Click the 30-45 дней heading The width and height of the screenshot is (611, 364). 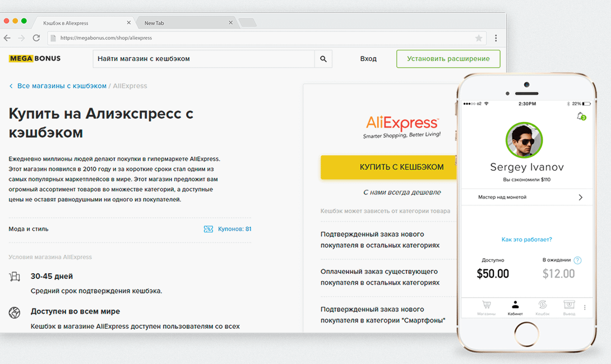tap(52, 277)
